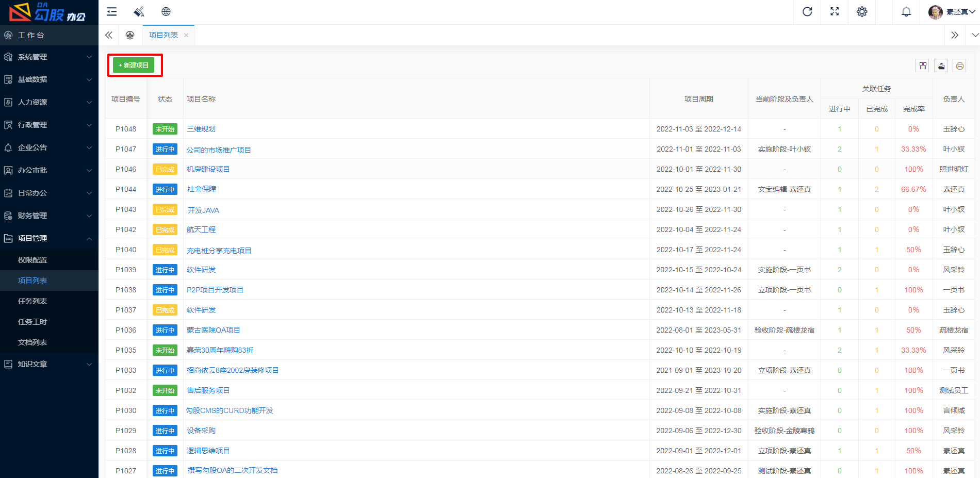Click the 办公审批 sidebar icon
980x478 pixels.
coord(8,170)
